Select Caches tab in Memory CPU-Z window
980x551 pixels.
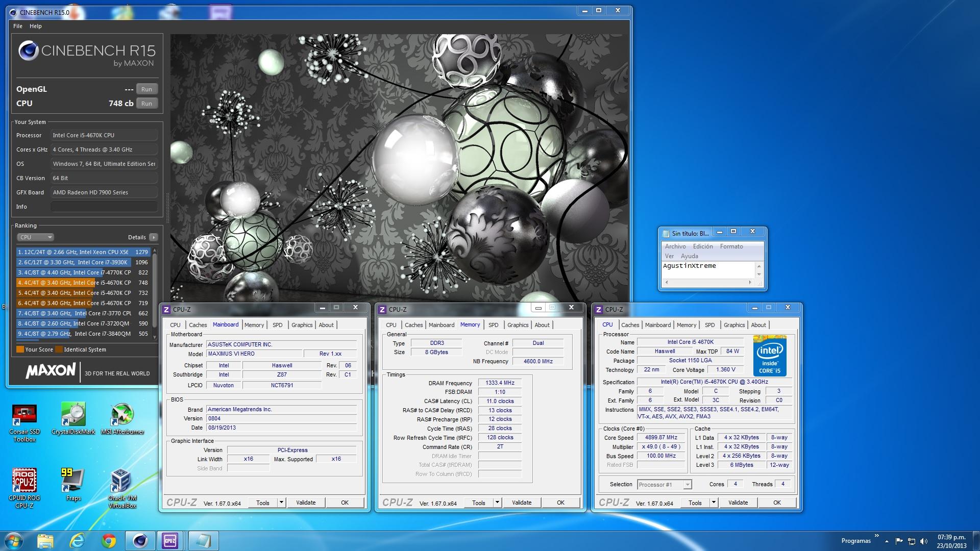413,325
